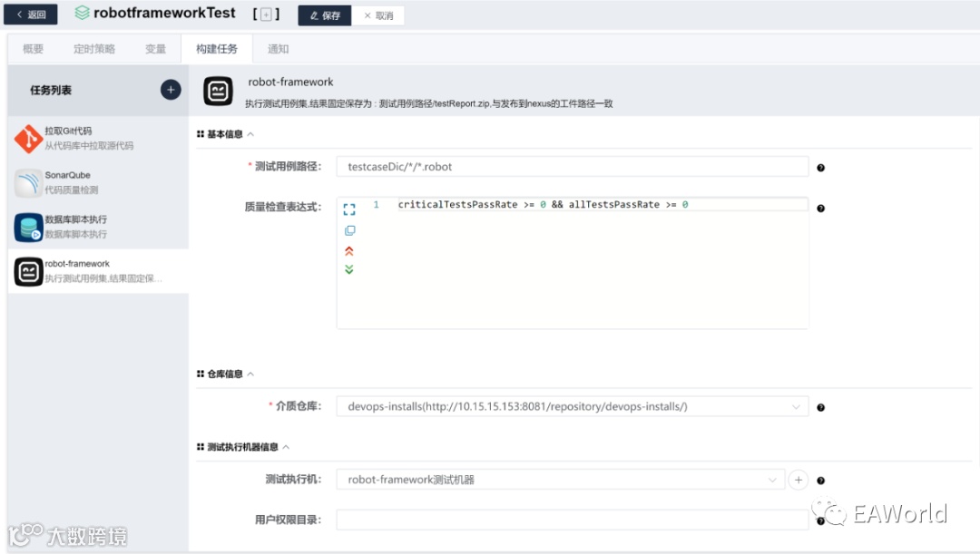980x554 pixels.
Task: Select the robot-framework task icon in list
Action: tap(28, 272)
